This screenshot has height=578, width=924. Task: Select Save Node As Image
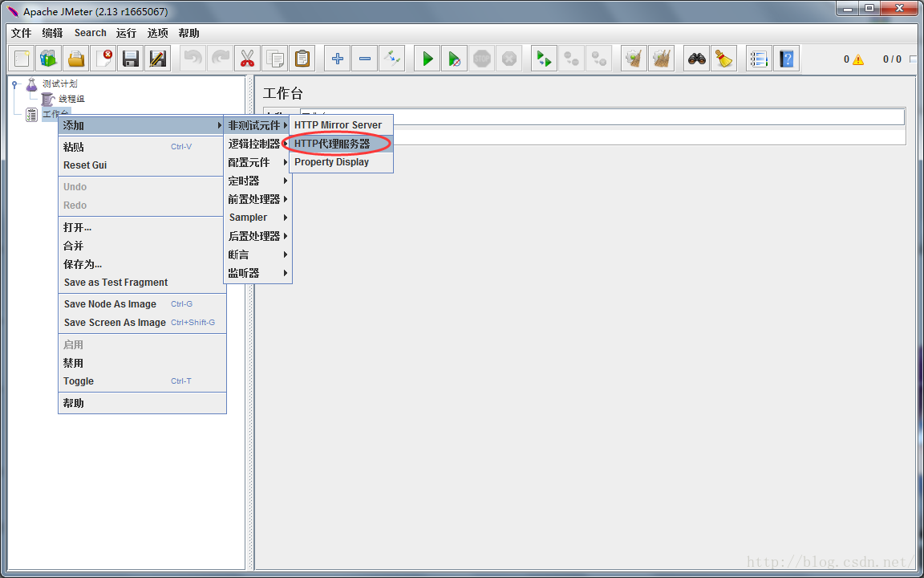pos(142,304)
